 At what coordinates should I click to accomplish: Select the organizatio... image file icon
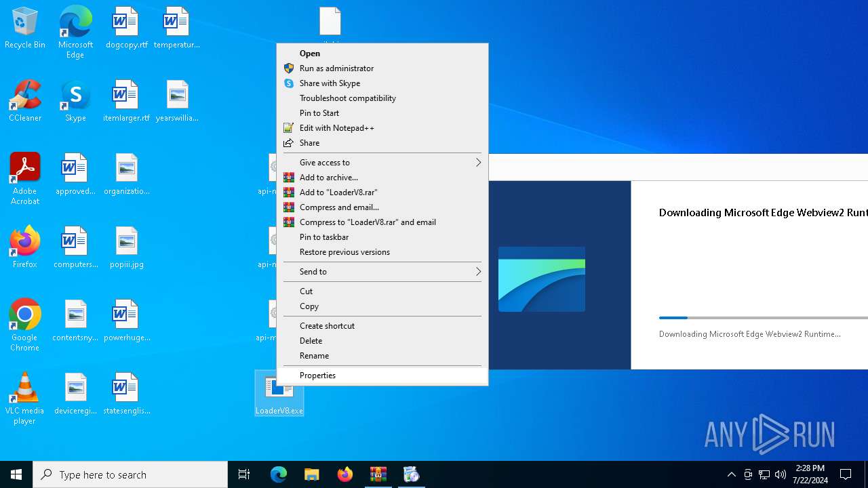point(126,174)
